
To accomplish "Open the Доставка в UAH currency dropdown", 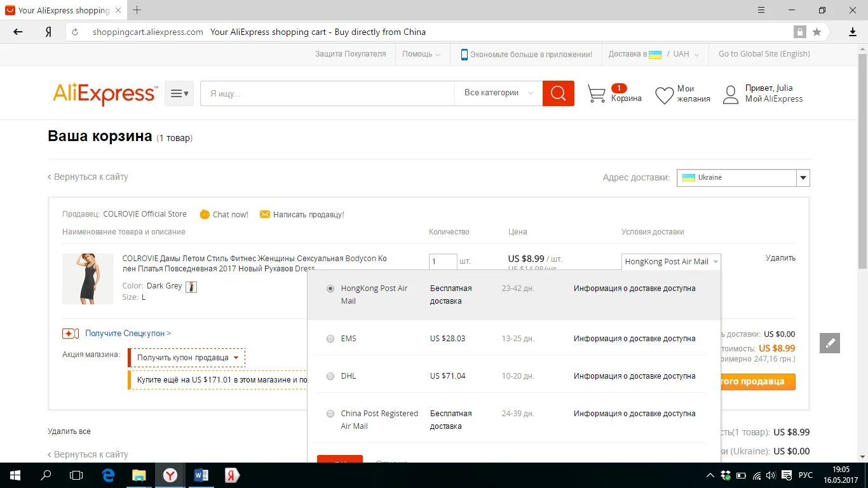I will pos(654,54).
